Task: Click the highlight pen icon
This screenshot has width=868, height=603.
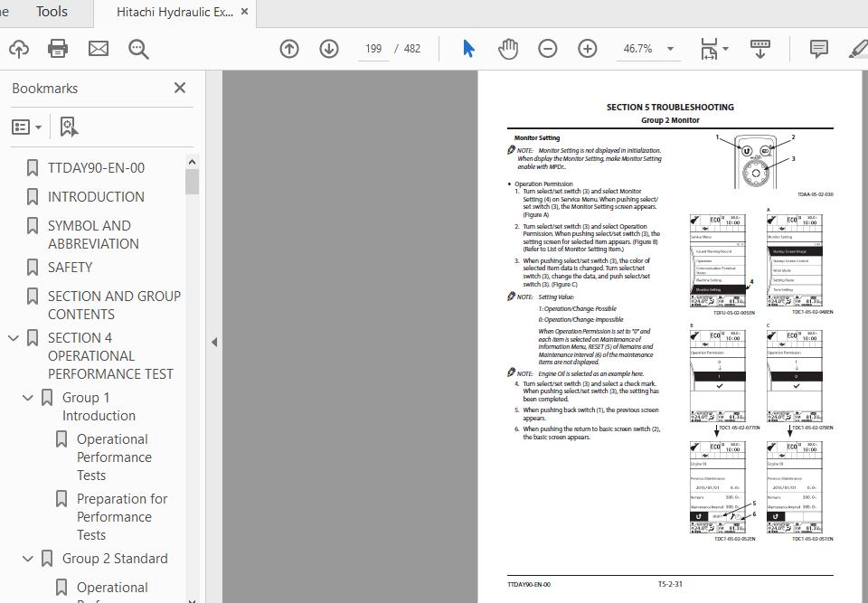Action: coord(859,49)
